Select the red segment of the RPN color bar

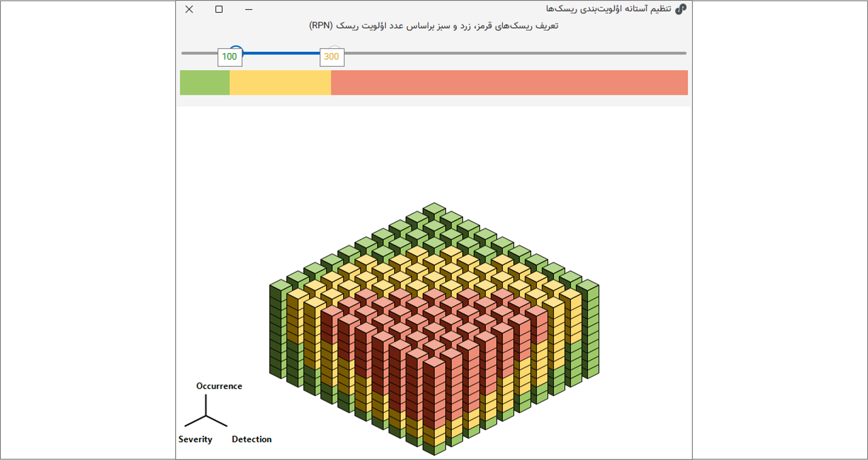point(510,82)
